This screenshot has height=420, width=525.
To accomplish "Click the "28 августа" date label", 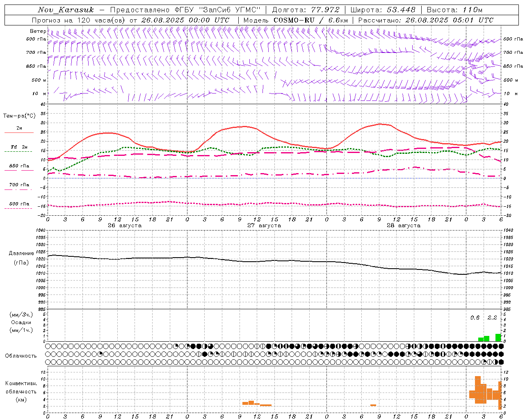I will tap(404, 226).
